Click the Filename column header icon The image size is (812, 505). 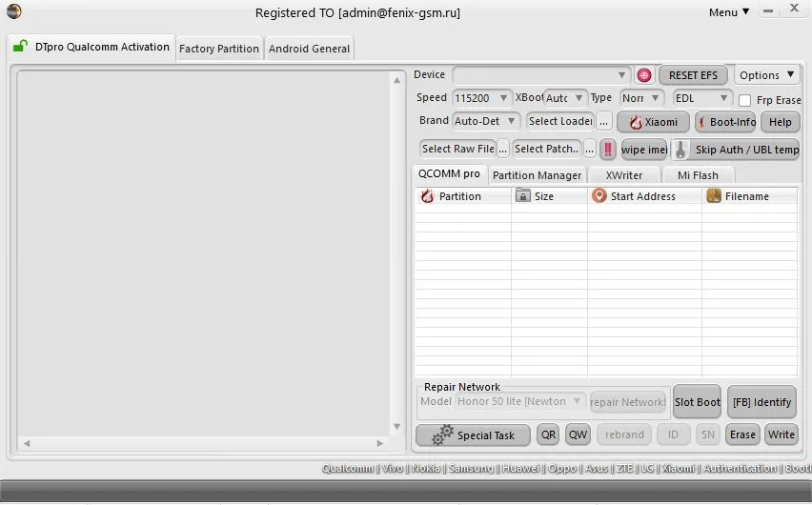coord(714,195)
